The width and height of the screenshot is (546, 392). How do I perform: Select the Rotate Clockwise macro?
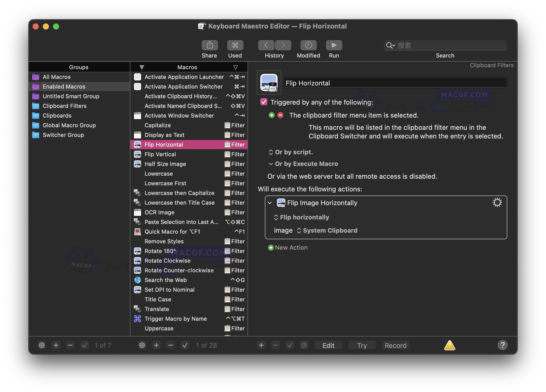[x=167, y=261]
